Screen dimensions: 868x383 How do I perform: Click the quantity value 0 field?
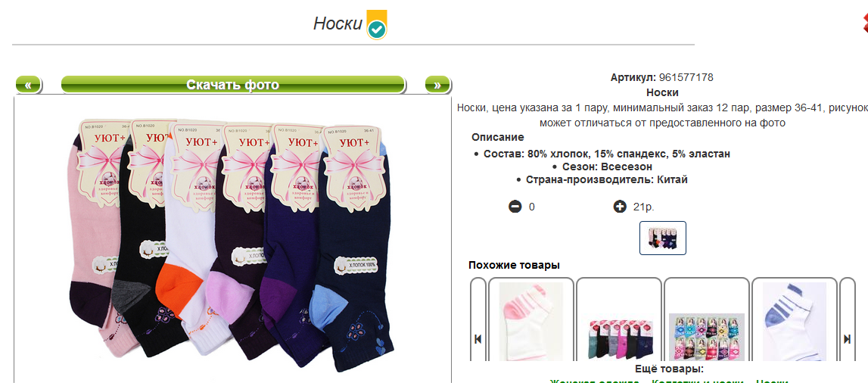click(532, 207)
